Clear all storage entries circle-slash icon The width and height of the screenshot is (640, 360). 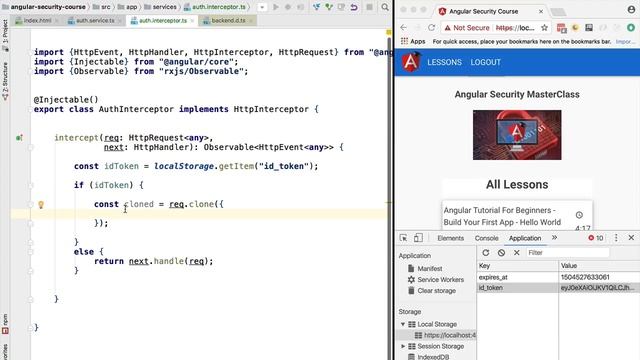(x=501, y=253)
